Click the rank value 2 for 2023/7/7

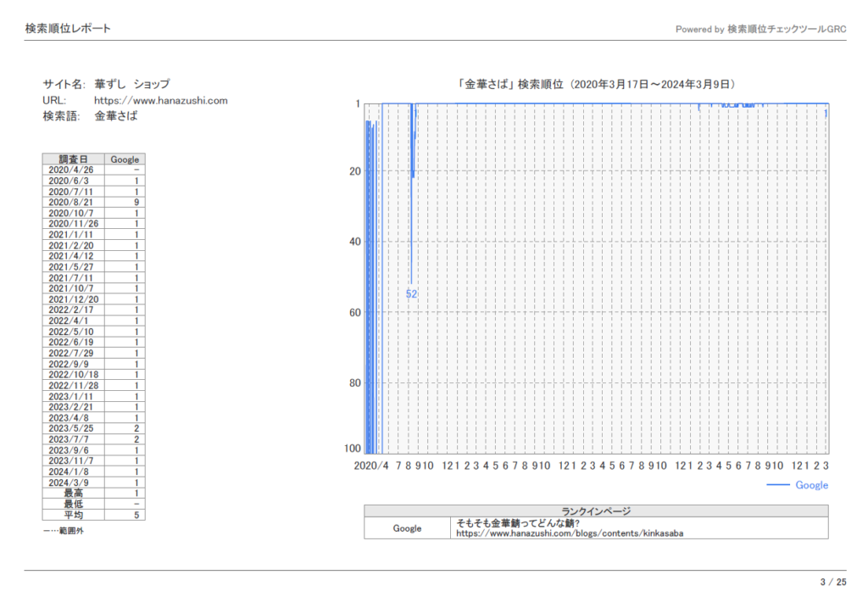coord(136,440)
